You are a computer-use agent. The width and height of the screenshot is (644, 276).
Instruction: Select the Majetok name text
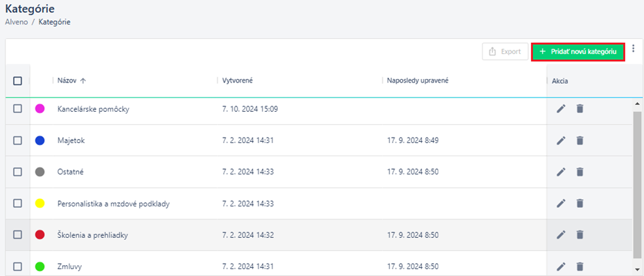coord(71,140)
